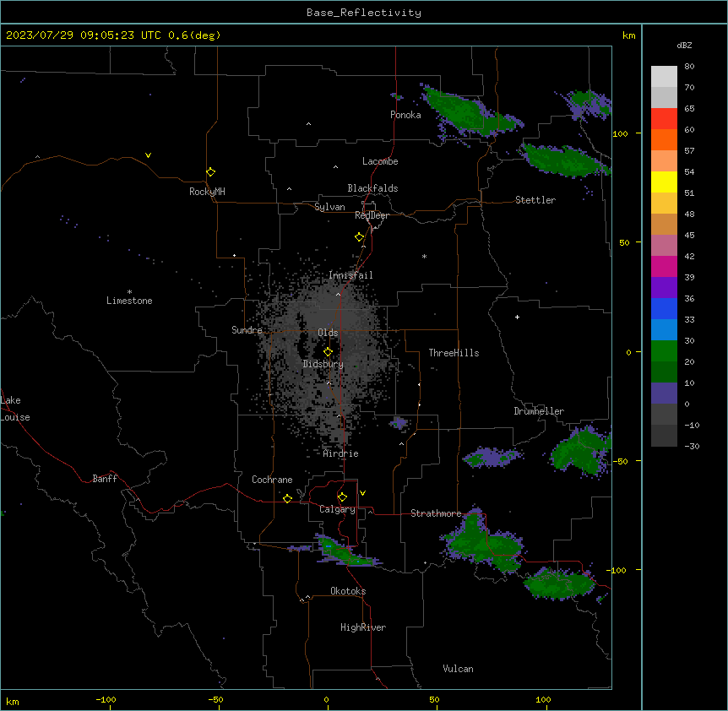Select the yellow diamond marker below Cochrane
The height and width of the screenshot is (711, 728).
(287, 498)
